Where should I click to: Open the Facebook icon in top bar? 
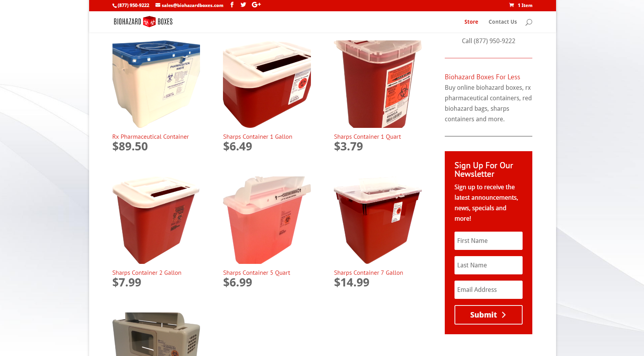click(x=232, y=5)
